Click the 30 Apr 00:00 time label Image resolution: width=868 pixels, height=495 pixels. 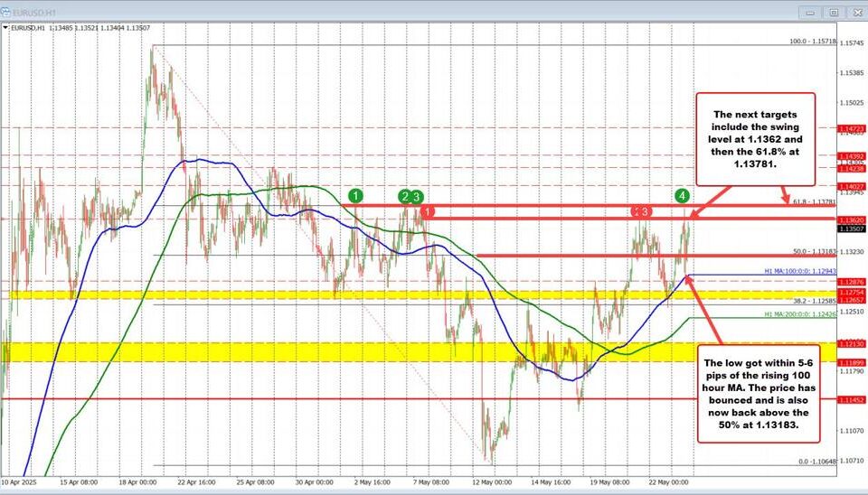314,482
